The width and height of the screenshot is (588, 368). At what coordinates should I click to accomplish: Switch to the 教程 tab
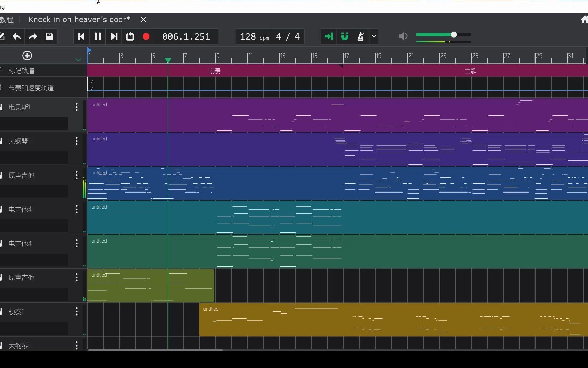pos(7,20)
